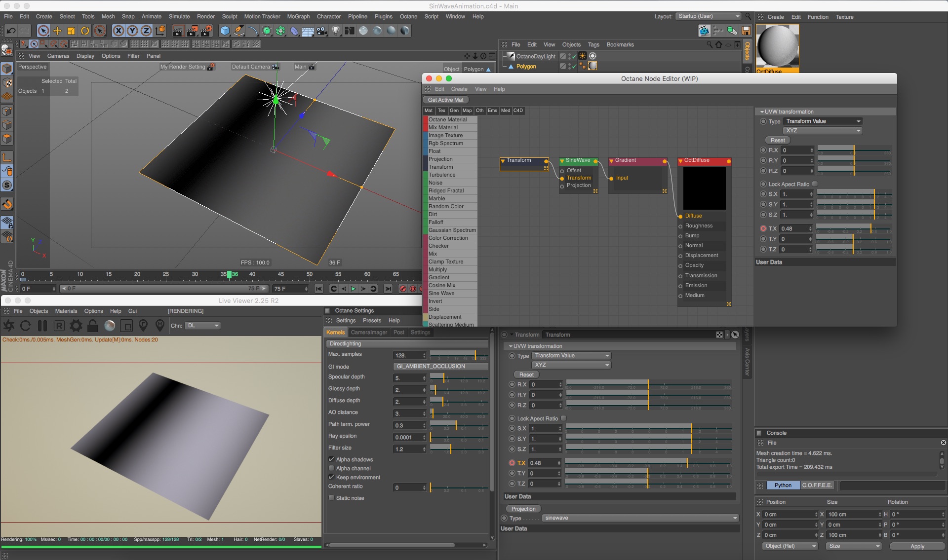
Task: Select the Rotate tool in top toolbar
Action: [x=85, y=31]
